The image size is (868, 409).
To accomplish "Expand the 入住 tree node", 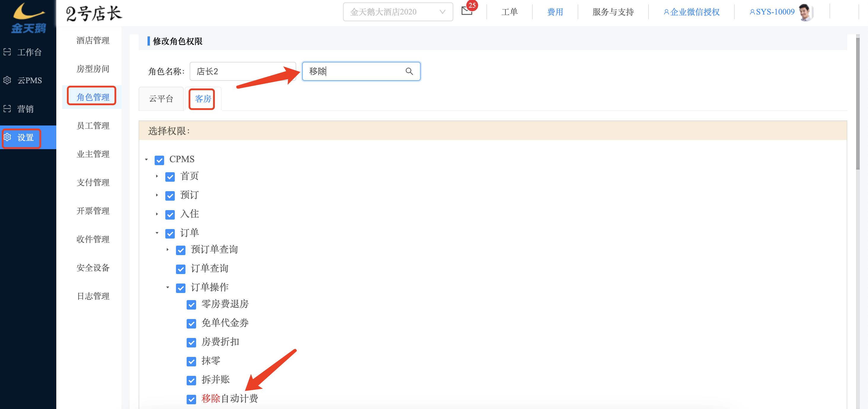I will tap(157, 214).
